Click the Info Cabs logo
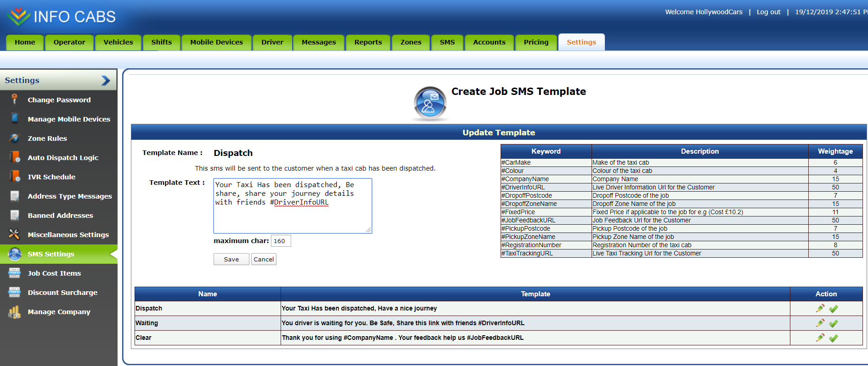The height and width of the screenshot is (366, 868). (x=62, y=17)
